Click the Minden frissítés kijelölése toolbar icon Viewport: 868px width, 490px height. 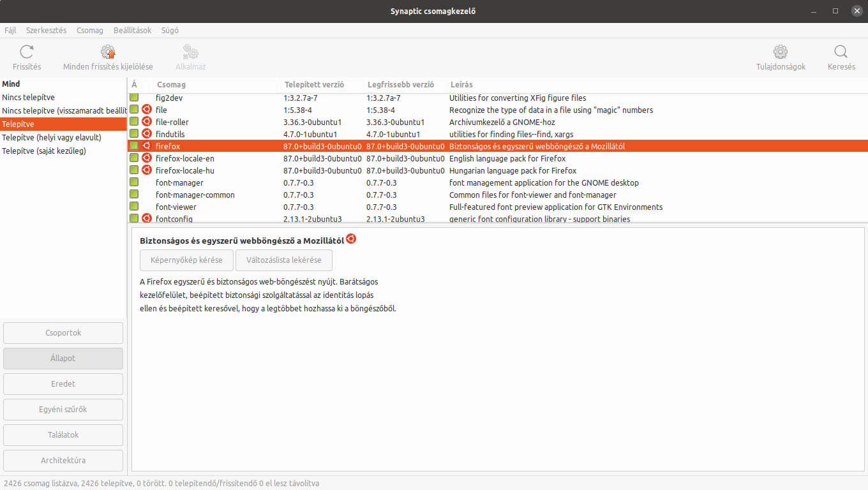108,52
